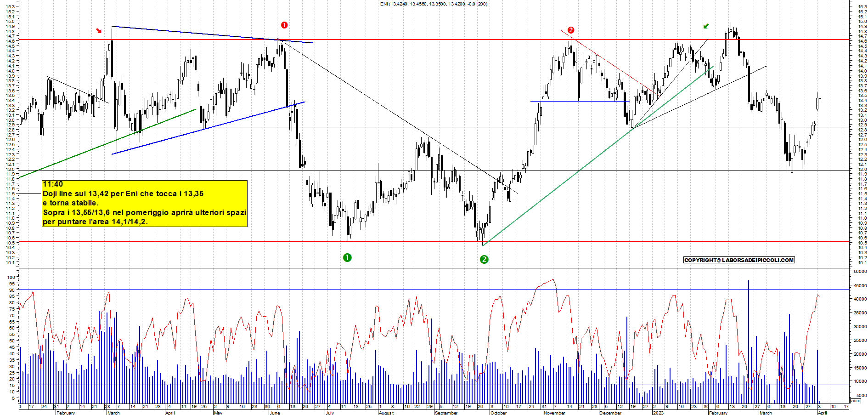The image size is (868, 415).
Task: Click the '2023' year label on the time axis
Action: [x=658, y=413]
